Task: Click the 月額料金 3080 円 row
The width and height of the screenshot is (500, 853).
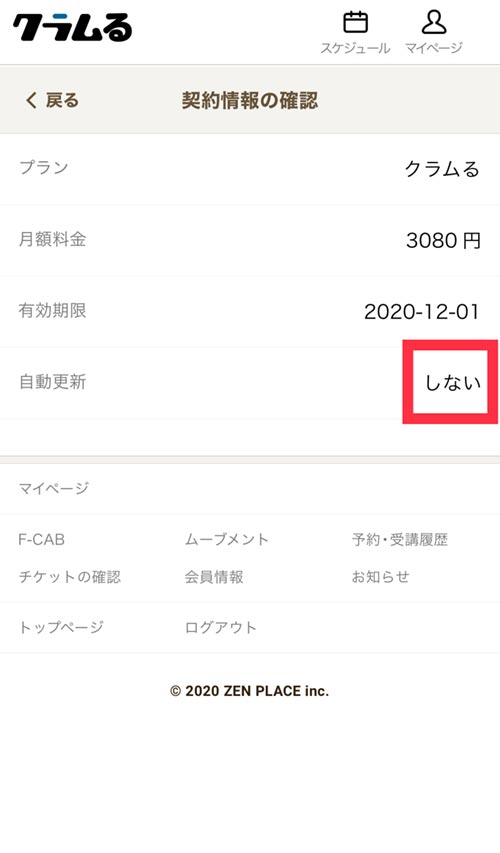Action: pyautogui.click(x=250, y=240)
